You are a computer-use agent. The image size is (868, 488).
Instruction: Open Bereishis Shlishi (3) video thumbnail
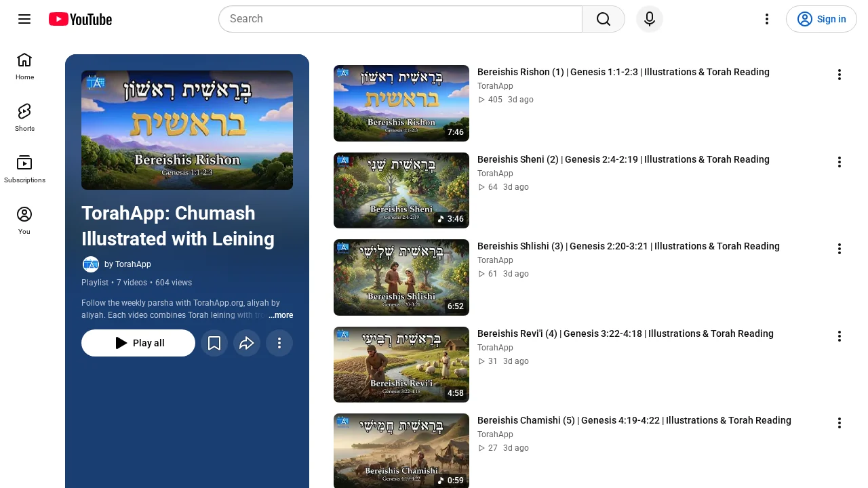click(x=401, y=277)
